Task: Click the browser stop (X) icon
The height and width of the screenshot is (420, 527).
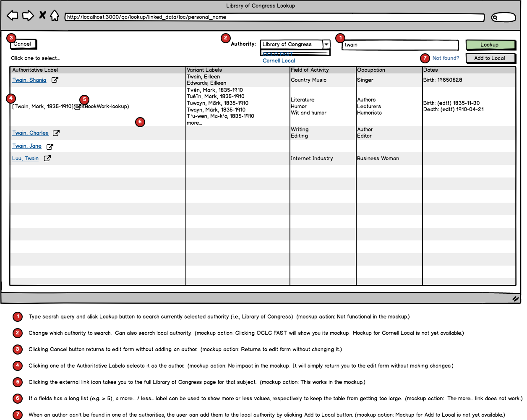Action: point(42,15)
